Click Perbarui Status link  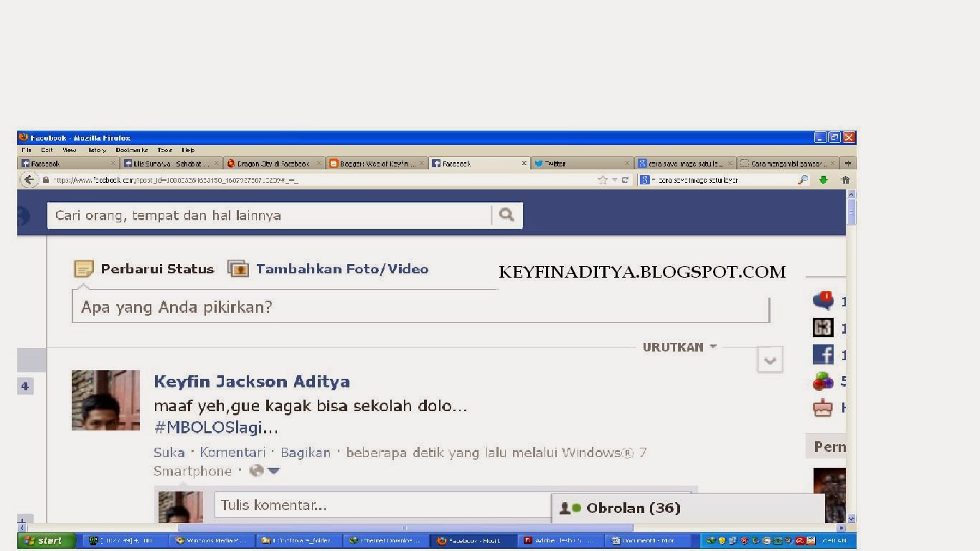(x=157, y=269)
